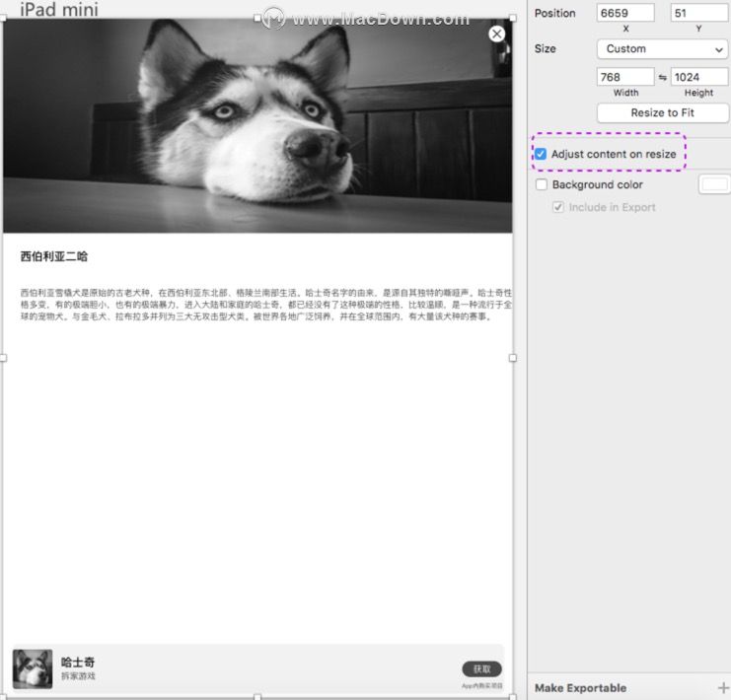Click the app name 哈士奇

78,662
